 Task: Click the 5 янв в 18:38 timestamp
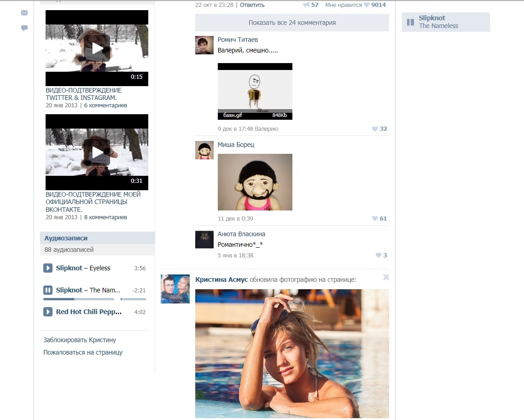tap(235, 255)
